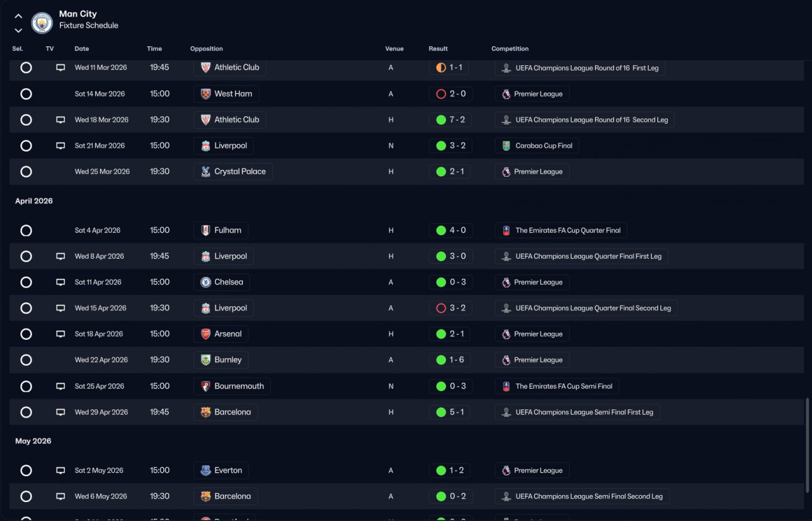Viewport: 812px width, 521px height.
Task: Select the Crystal Palace fixture radio button
Action: pos(26,172)
